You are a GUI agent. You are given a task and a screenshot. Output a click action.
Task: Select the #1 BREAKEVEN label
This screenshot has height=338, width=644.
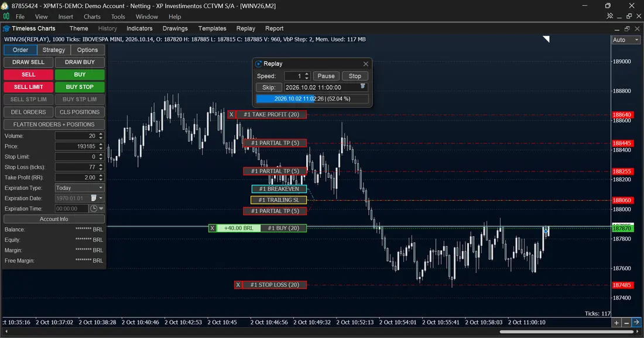click(279, 189)
